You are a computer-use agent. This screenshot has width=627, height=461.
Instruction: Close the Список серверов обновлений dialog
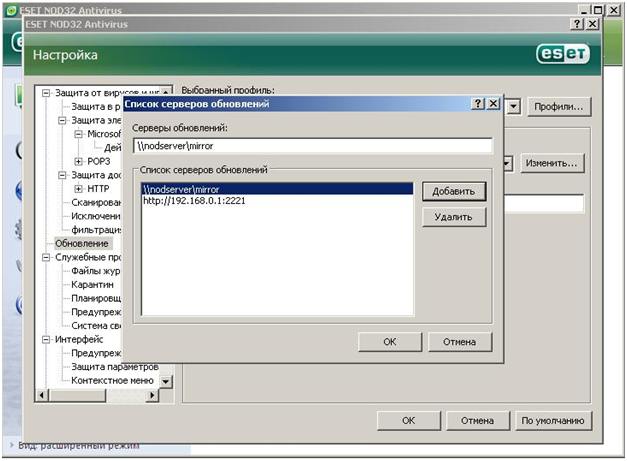coord(494,104)
